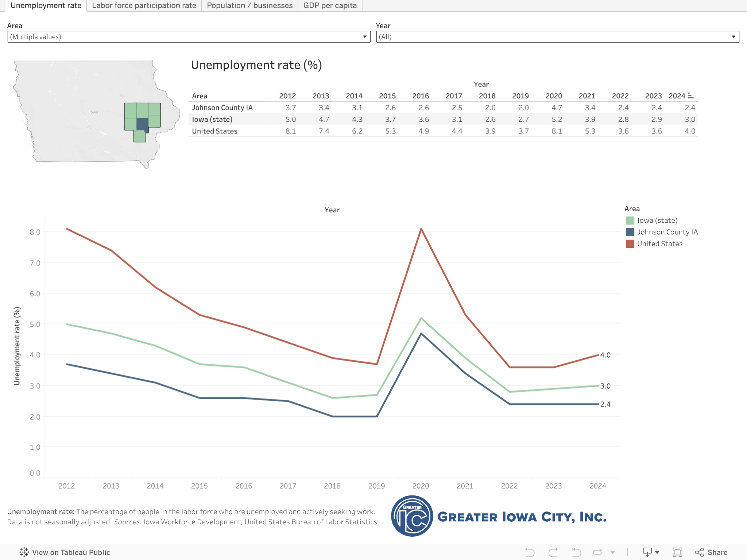This screenshot has height=560, width=747.
Task: Open the Year filter dropdown
Action: (x=733, y=37)
